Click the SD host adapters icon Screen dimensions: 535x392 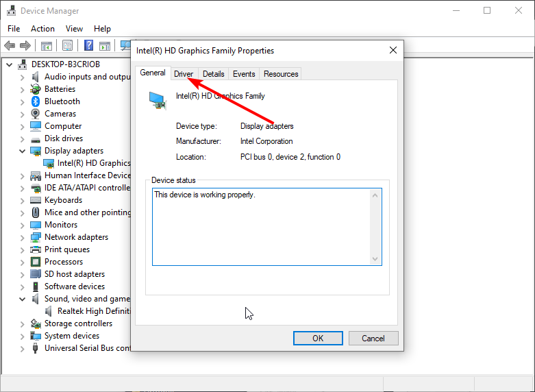(36, 274)
